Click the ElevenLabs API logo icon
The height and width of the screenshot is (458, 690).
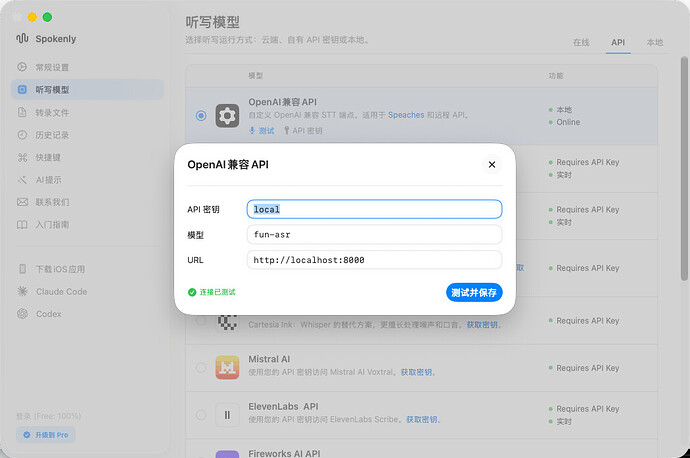[227, 415]
